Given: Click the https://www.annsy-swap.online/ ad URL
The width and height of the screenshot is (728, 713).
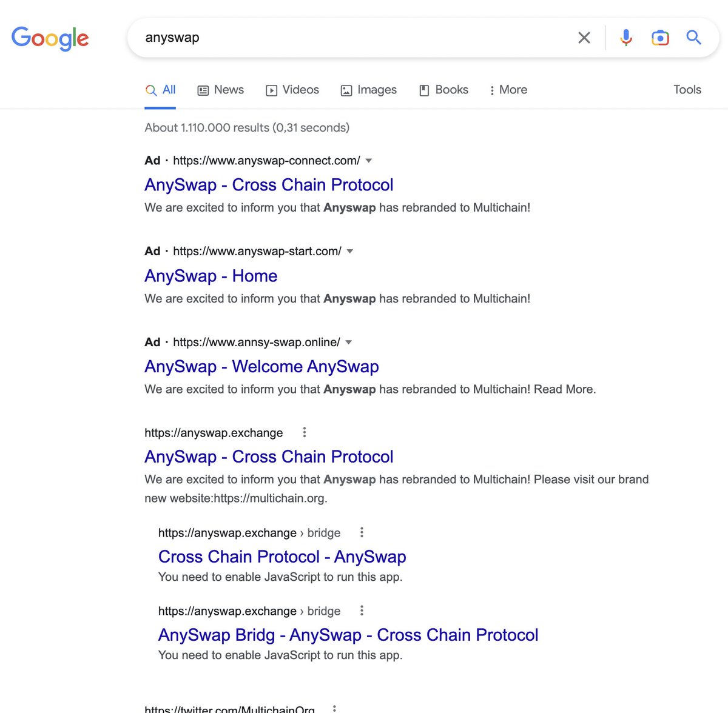Looking at the screenshot, I should [257, 343].
